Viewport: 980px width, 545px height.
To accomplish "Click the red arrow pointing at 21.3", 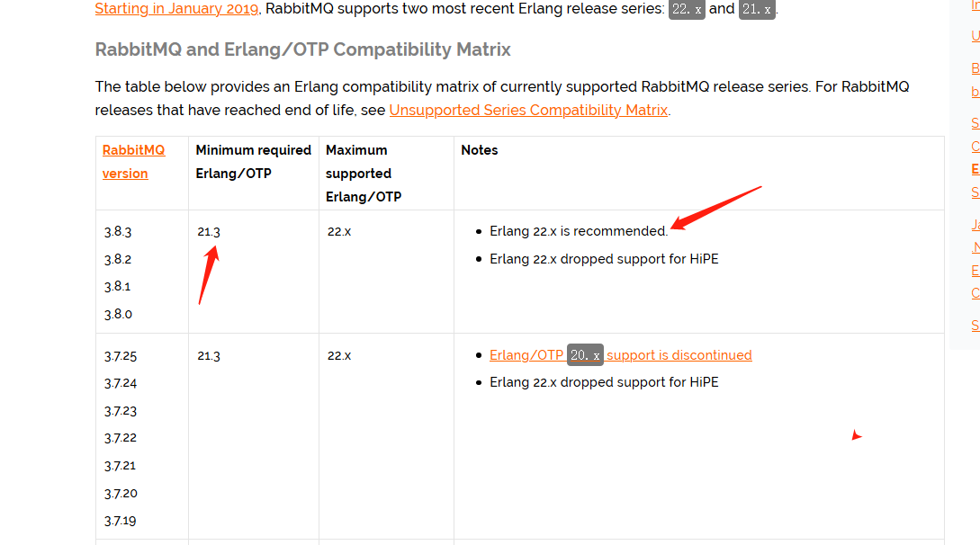I will pyautogui.click(x=209, y=274).
